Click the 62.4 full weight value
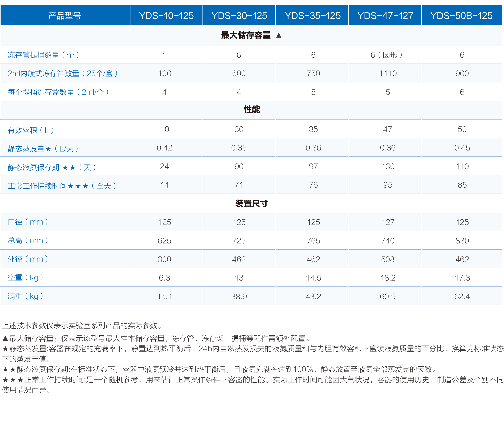 click(x=462, y=297)
